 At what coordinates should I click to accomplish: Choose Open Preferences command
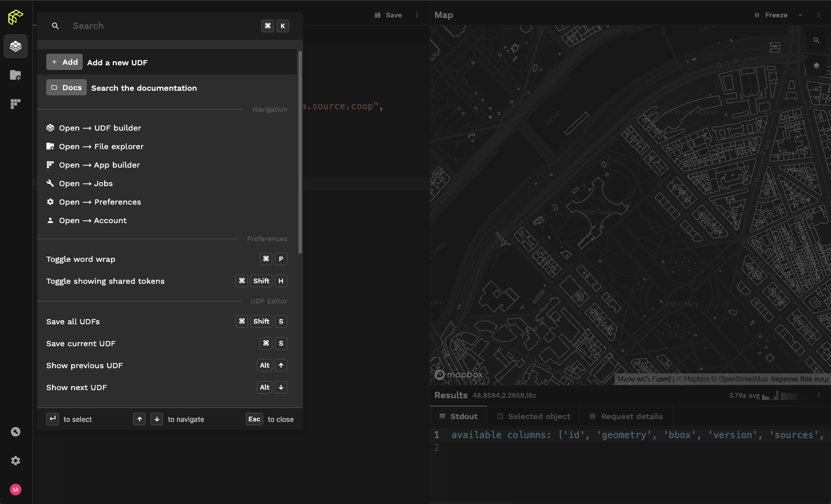[x=167, y=202]
